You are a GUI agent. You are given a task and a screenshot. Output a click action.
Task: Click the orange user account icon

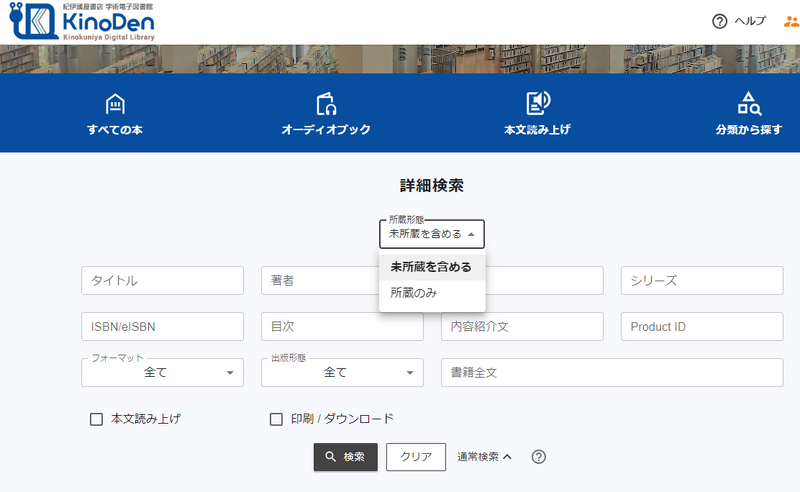point(792,21)
